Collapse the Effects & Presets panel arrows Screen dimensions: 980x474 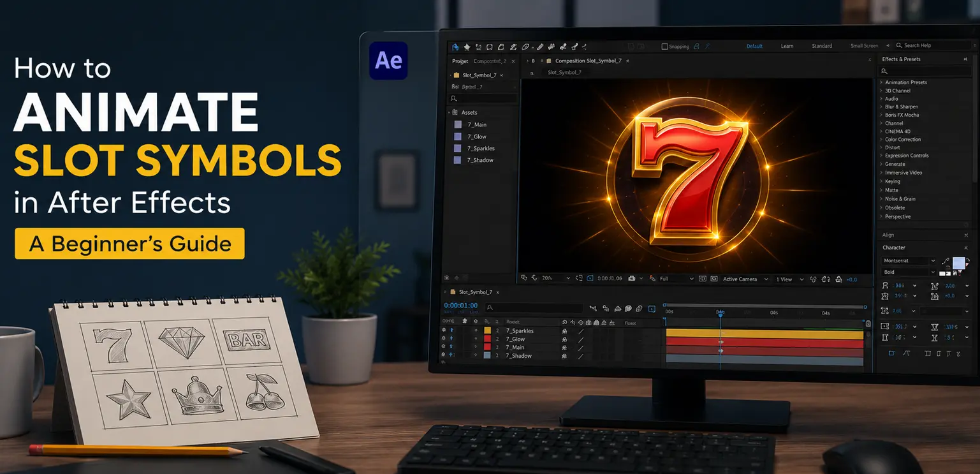tap(965, 59)
